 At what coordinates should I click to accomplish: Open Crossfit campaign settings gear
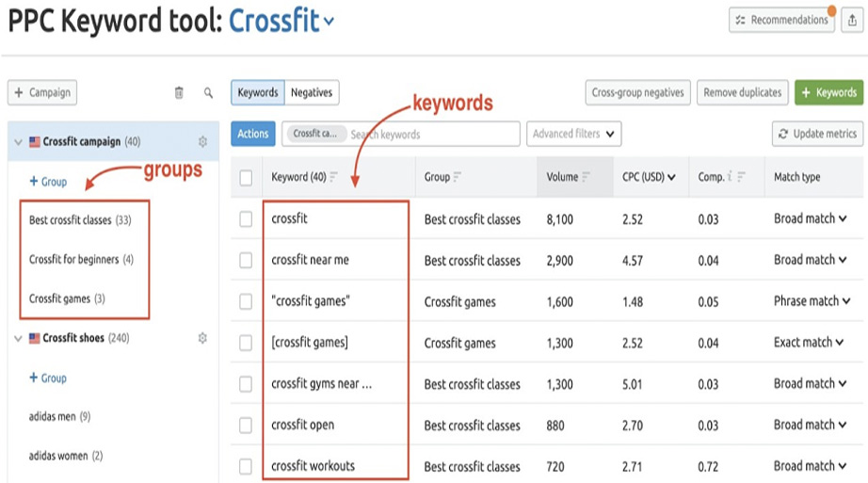[x=202, y=142]
